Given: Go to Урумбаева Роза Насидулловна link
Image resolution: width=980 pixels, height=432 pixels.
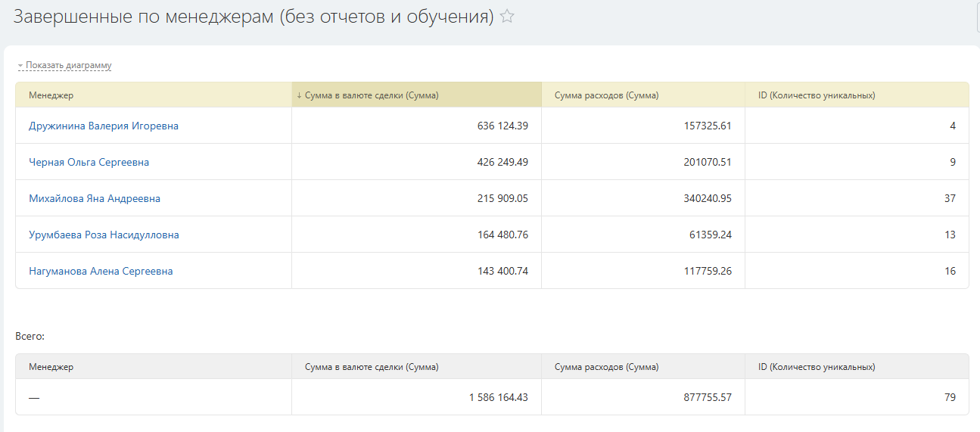Looking at the screenshot, I should (104, 235).
